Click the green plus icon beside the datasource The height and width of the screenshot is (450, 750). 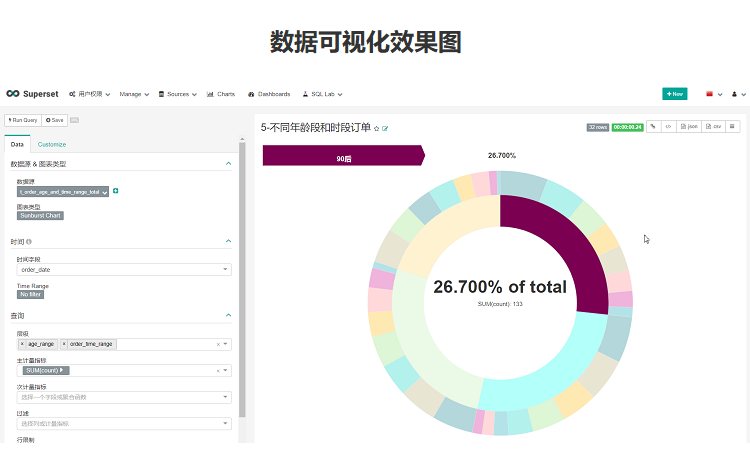click(x=115, y=191)
